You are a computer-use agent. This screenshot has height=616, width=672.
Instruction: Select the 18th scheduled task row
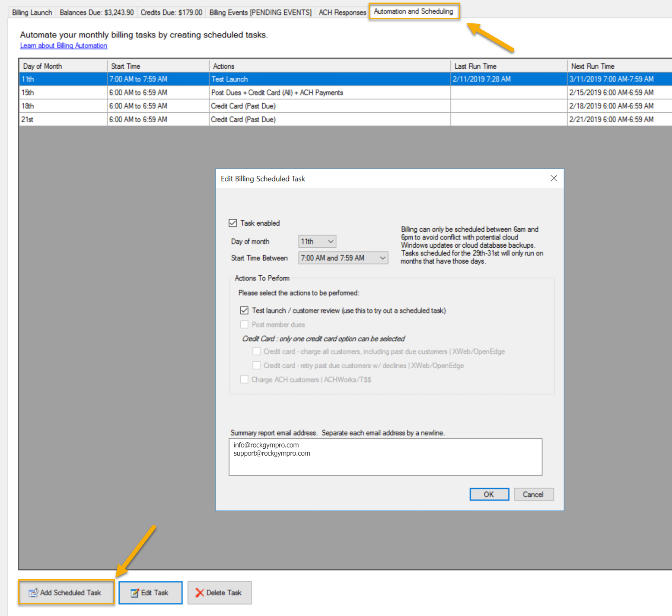(x=346, y=106)
